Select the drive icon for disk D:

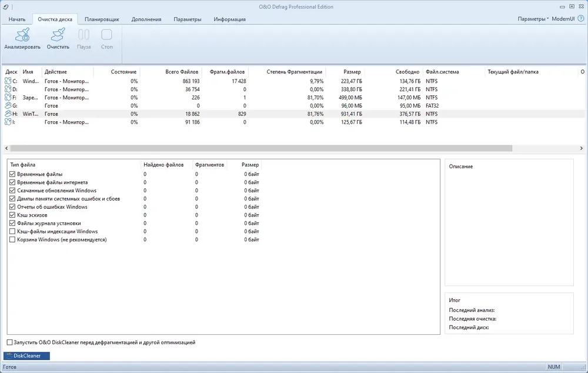point(8,89)
